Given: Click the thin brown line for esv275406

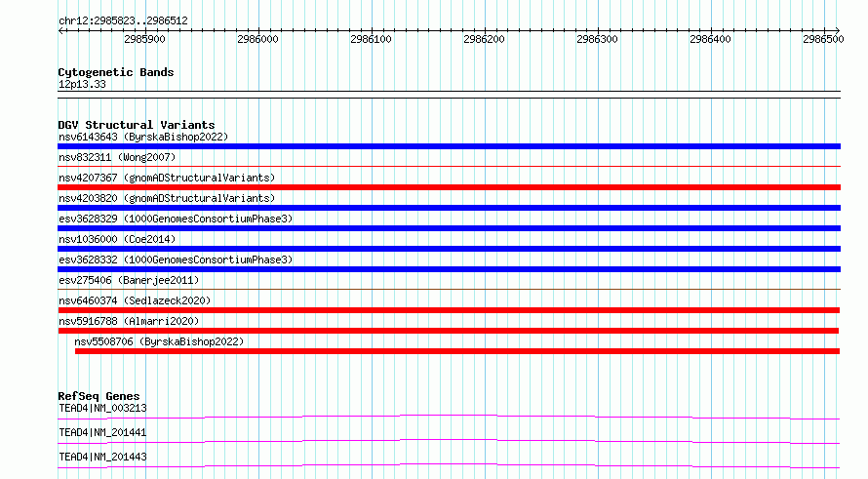Looking at the screenshot, I should pos(449,289).
